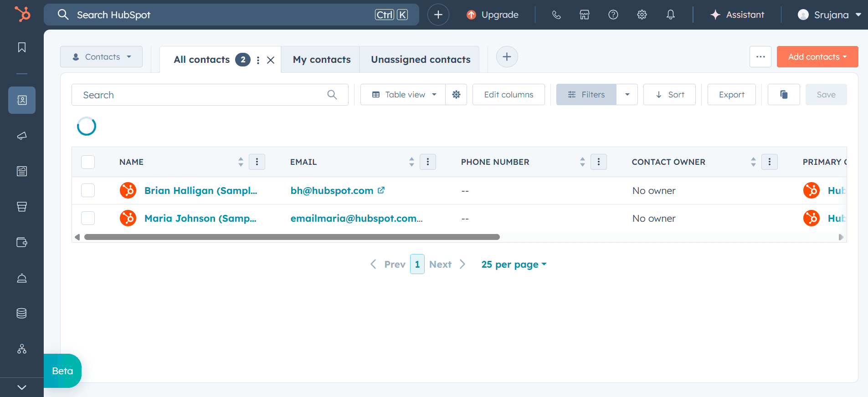Click emailmaria@hubspot.com email link
868x397 pixels.
pyautogui.click(x=356, y=219)
